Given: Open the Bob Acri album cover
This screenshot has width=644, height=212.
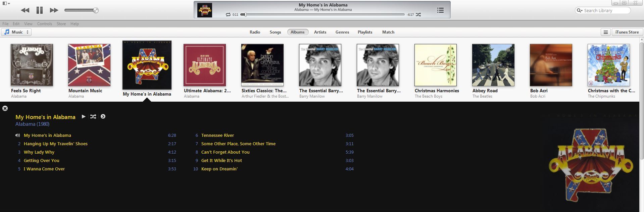Looking at the screenshot, I should coord(551,65).
